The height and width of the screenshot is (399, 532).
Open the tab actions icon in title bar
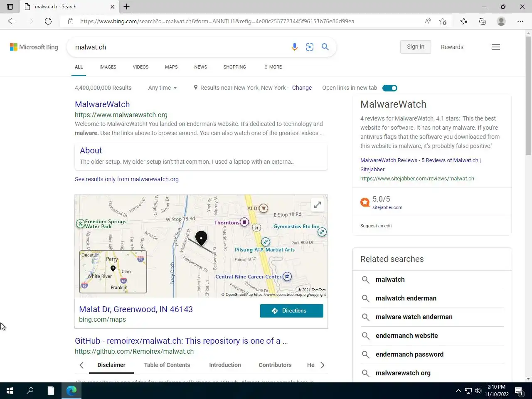coord(10,7)
